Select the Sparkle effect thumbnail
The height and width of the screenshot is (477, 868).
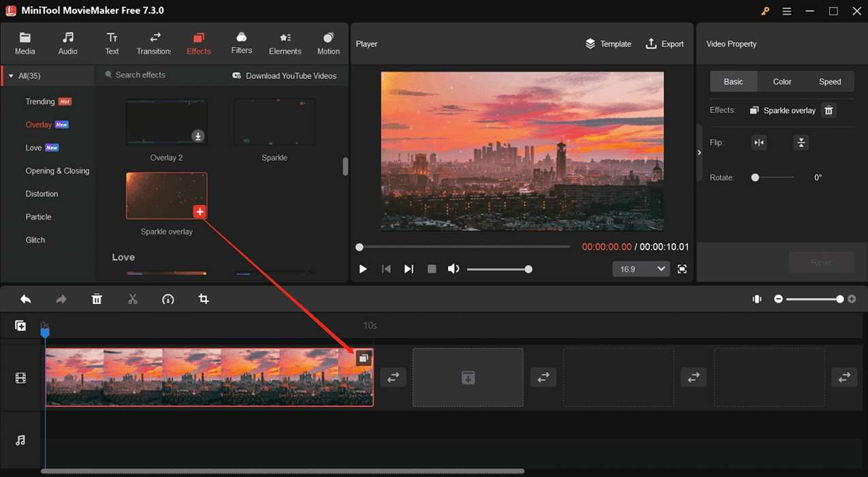click(274, 122)
